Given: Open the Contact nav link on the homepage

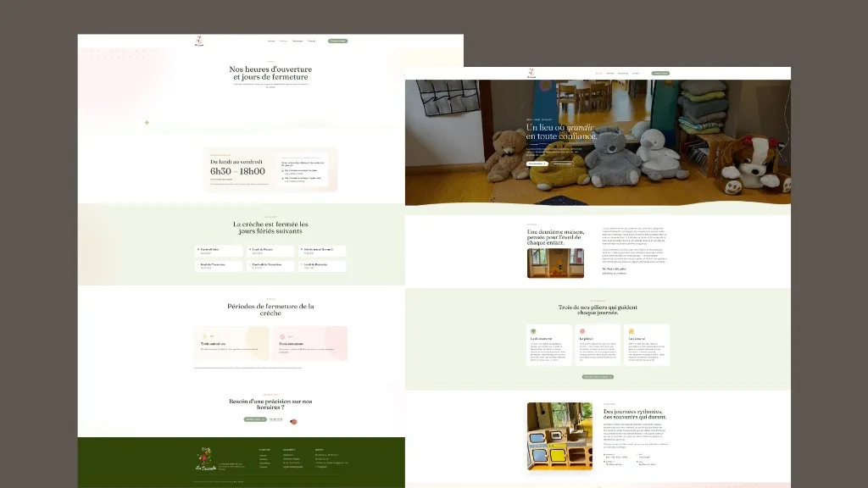Looking at the screenshot, I should (636, 73).
